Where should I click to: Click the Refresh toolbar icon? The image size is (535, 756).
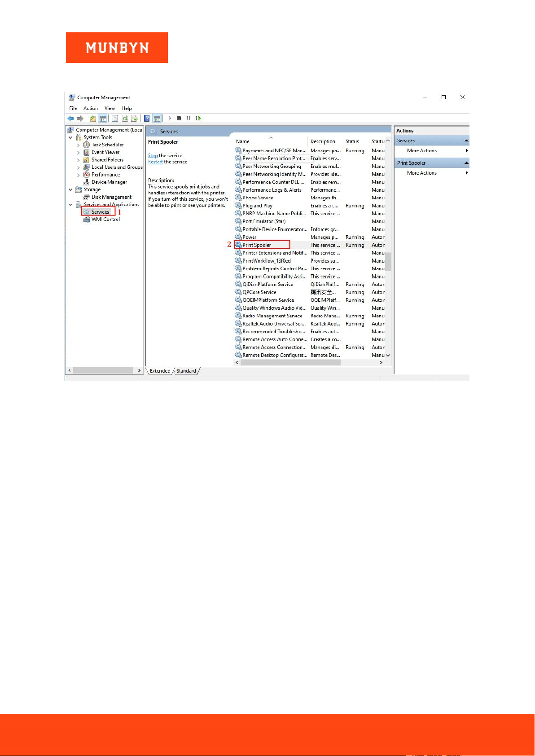(125, 119)
